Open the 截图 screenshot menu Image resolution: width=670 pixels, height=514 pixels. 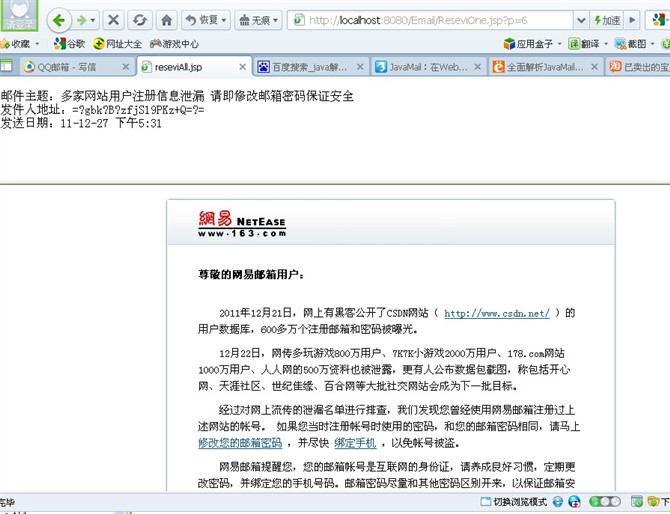(635, 44)
